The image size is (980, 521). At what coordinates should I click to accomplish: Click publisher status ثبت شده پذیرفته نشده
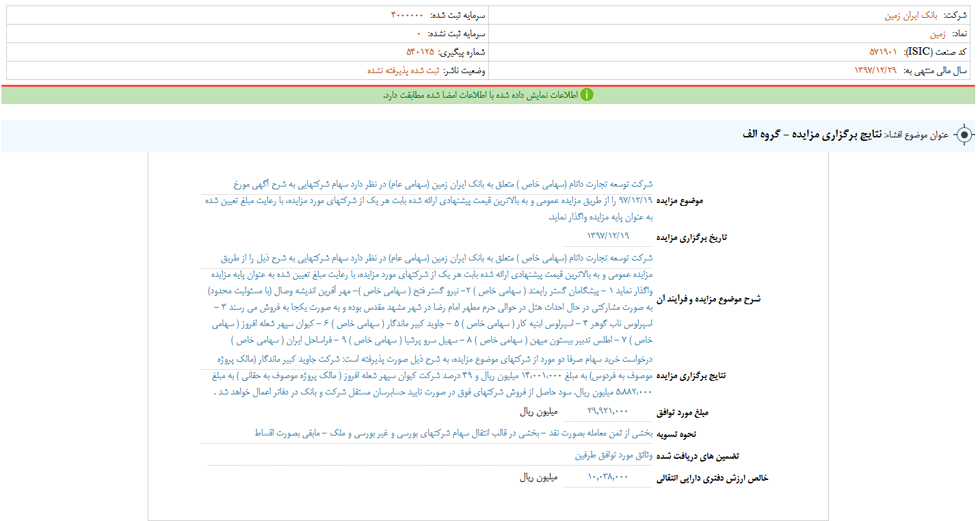(403, 70)
